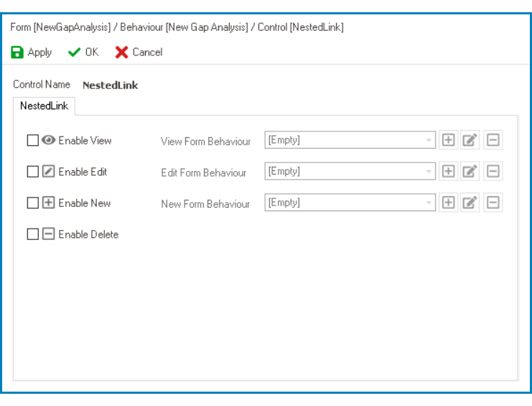Image resolution: width=532 pixels, height=406 pixels.
Task: Edit the New Form Behaviour via pencil icon
Action: pyautogui.click(x=470, y=203)
